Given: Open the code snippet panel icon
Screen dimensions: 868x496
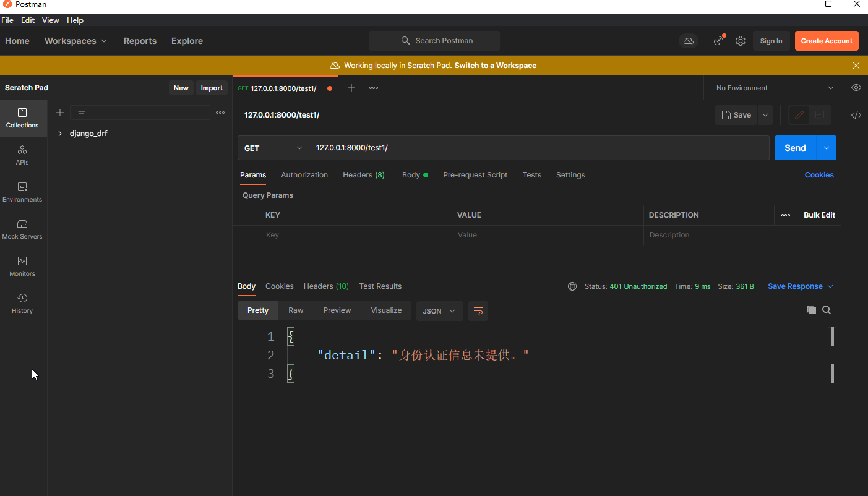Looking at the screenshot, I should [x=856, y=115].
